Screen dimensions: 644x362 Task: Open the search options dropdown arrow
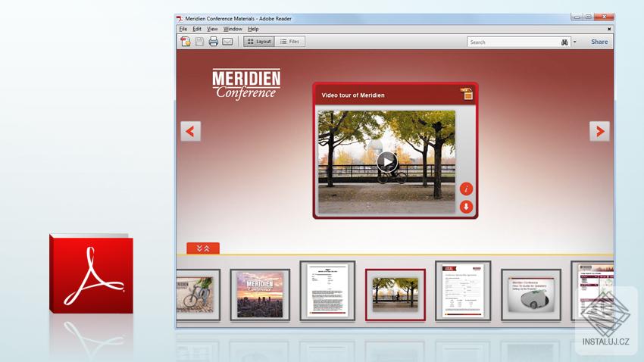click(x=574, y=42)
